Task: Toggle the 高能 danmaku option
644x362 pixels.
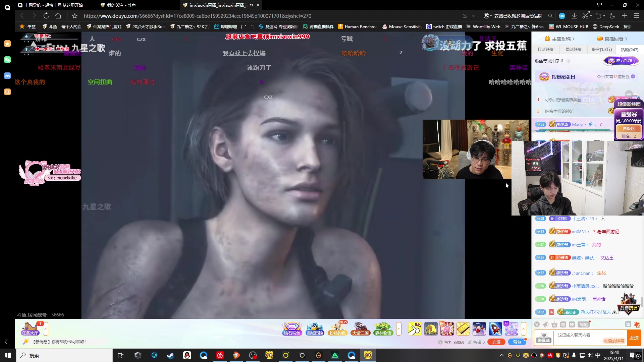Action: click(x=584, y=324)
